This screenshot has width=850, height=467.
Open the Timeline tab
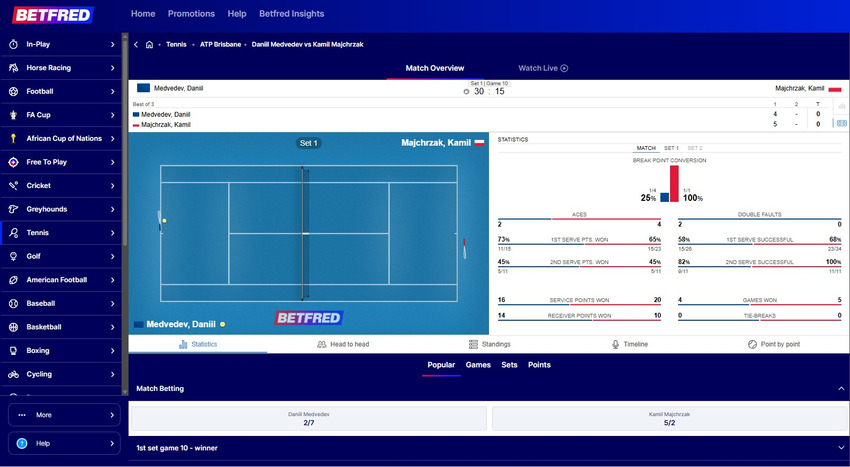point(630,344)
